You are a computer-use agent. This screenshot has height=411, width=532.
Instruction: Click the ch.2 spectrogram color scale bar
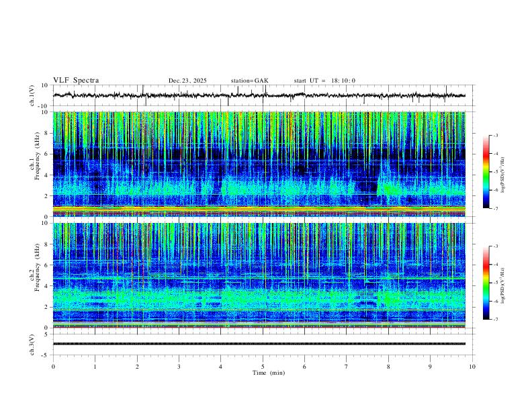486,283
